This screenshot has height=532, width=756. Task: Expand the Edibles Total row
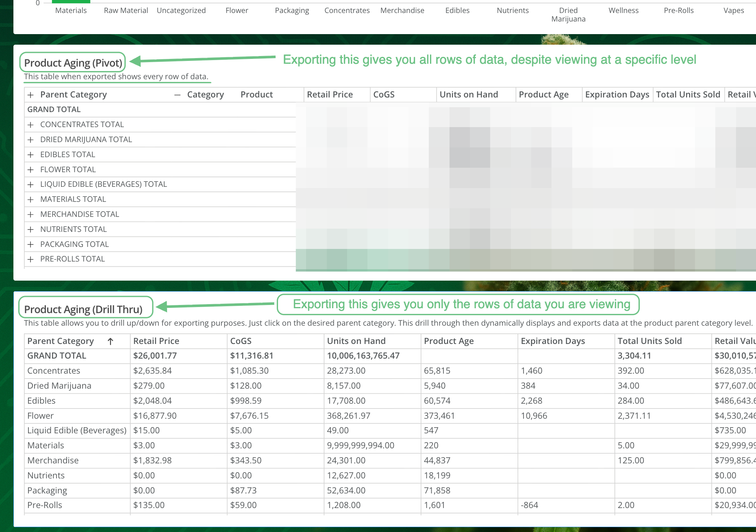[30, 155]
